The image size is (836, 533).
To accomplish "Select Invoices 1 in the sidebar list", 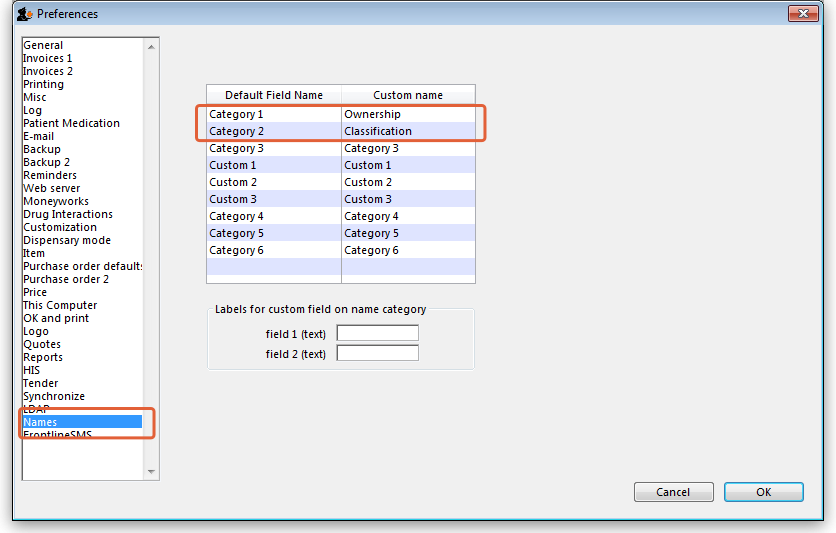I will coord(48,58).
